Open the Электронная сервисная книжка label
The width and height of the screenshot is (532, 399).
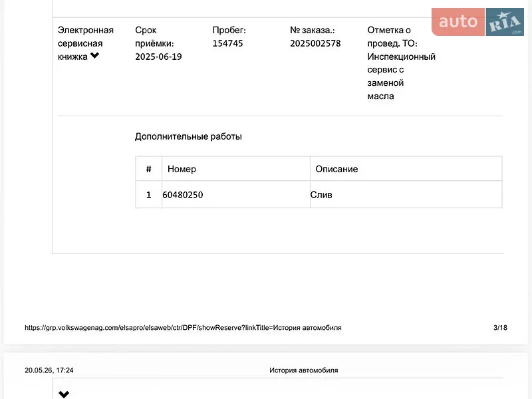coord(86,43)
